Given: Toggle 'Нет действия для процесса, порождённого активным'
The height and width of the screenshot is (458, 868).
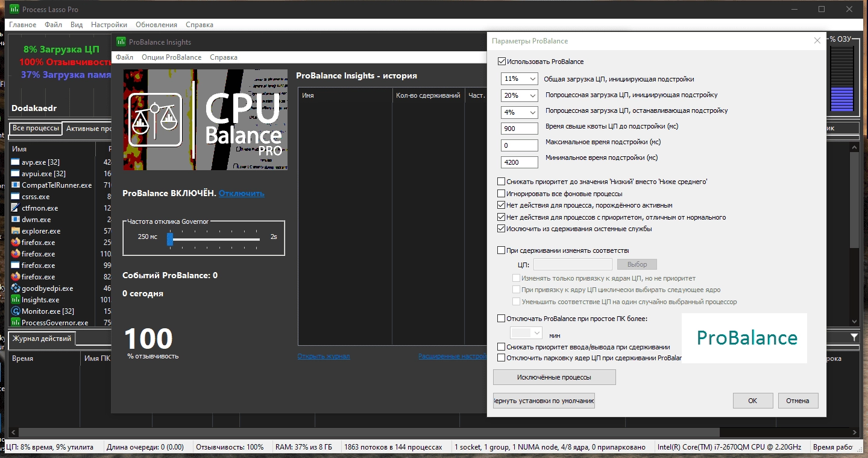Looking at the screenshot, I should 502,205.
